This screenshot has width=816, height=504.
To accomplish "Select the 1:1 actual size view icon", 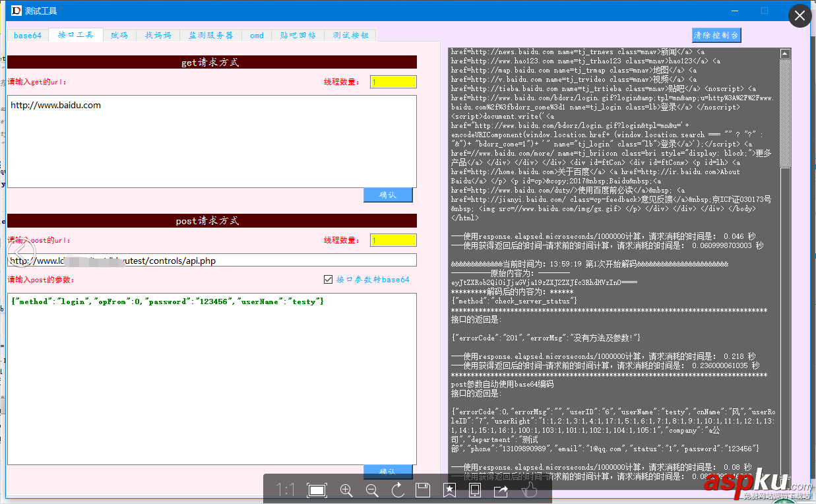I will tap(285, 490).
